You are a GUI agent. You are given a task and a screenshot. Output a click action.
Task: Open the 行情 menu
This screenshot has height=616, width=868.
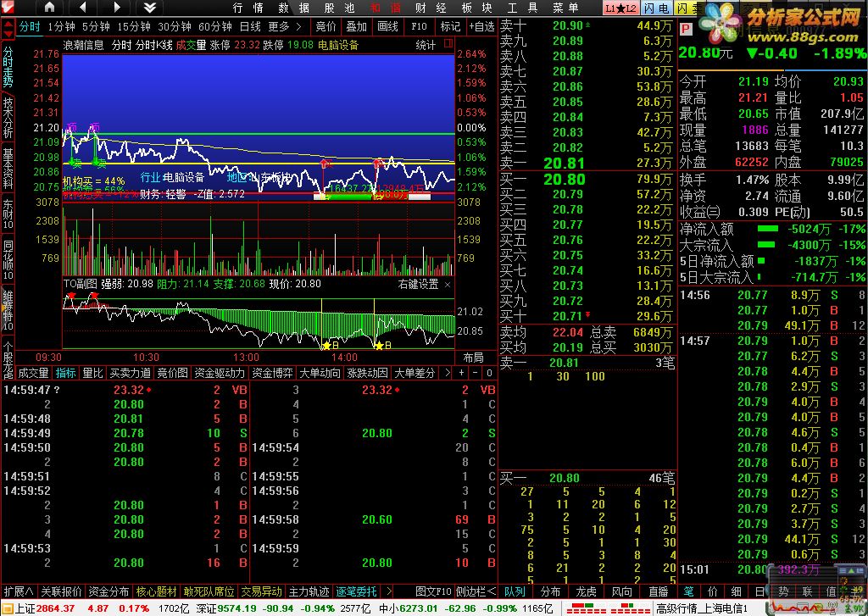pyautogui.click(x=248, y=8)
